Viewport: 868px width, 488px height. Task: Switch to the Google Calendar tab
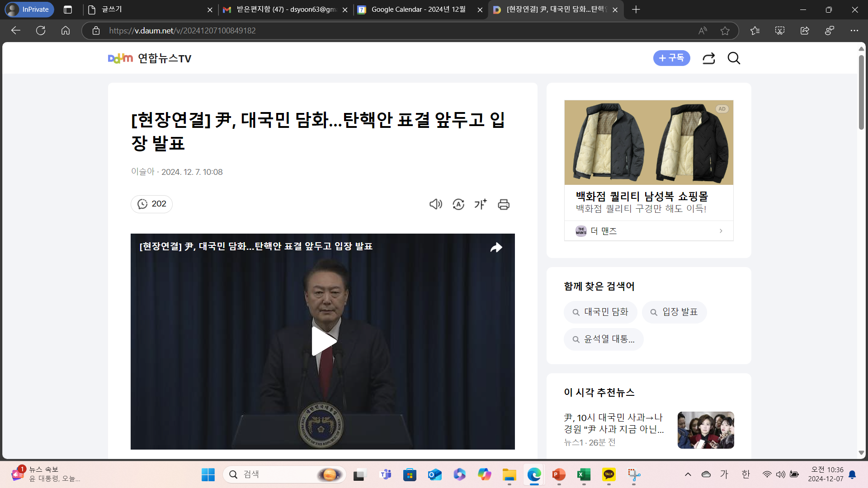(418, 9)
